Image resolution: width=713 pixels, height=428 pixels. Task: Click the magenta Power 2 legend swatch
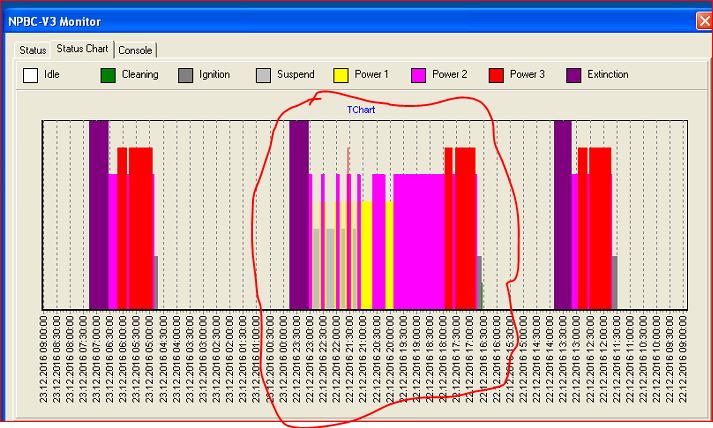coord(418,75)
